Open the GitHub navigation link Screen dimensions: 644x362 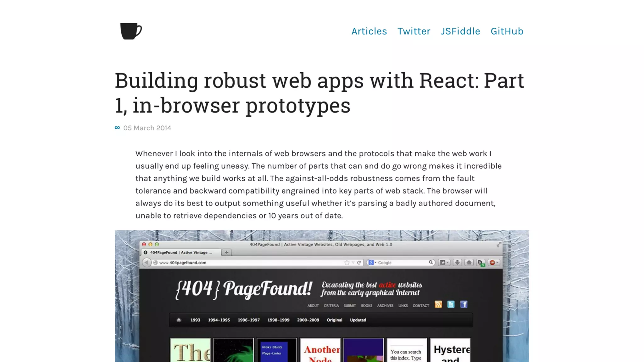click(507, 31)
